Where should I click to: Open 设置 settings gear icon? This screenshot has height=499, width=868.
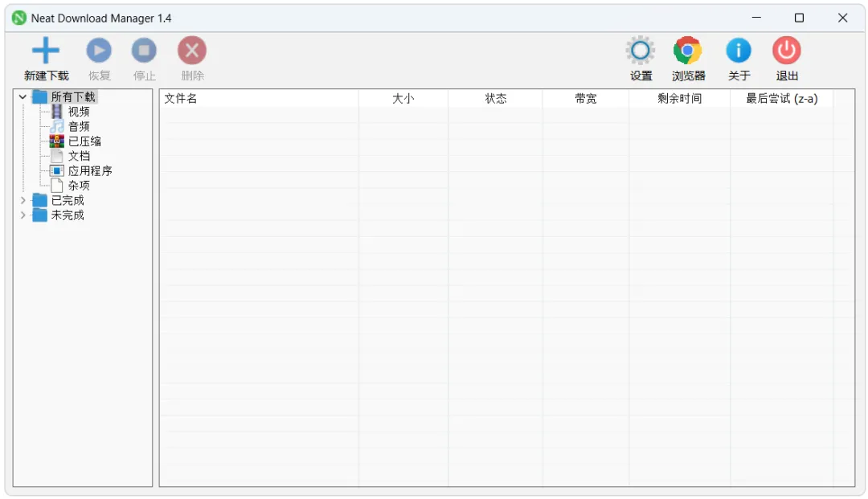[641, 51]
